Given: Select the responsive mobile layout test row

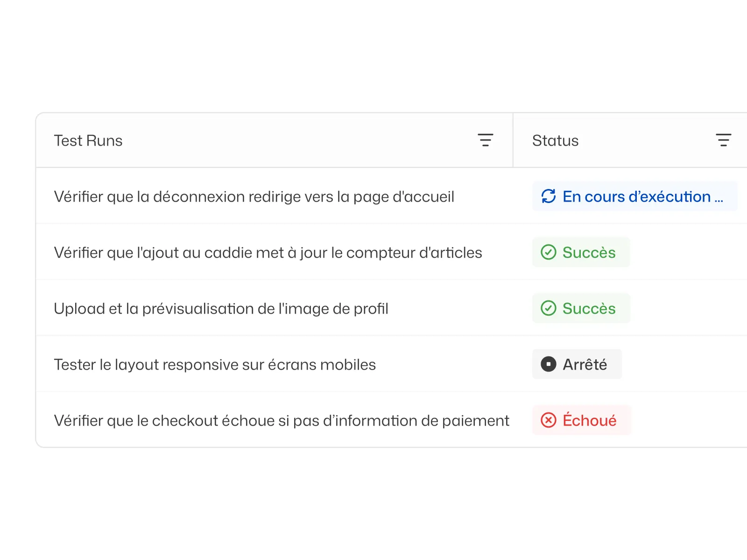Looking at the screenshot, I should pos(215,364).
